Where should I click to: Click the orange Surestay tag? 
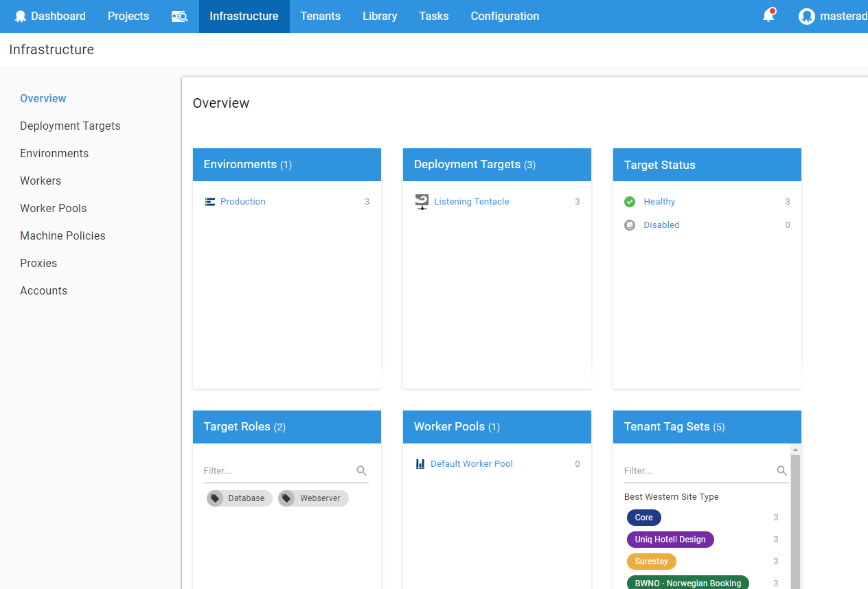(651, 562)
